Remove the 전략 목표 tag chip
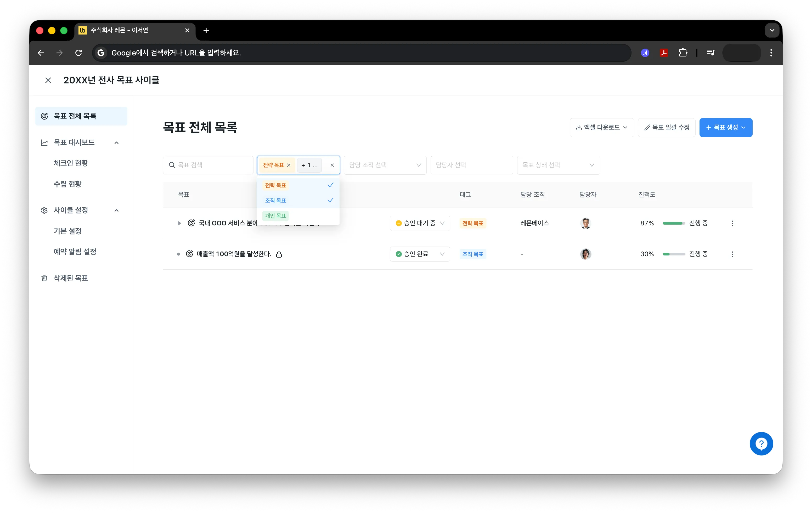 [289, 165]
